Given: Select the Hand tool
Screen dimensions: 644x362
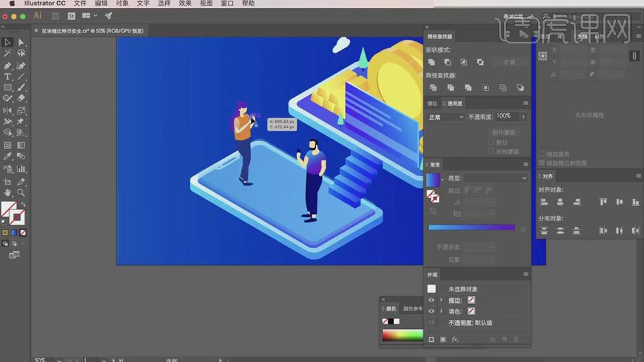Looking at the screenshot, I should pos(7,192).
